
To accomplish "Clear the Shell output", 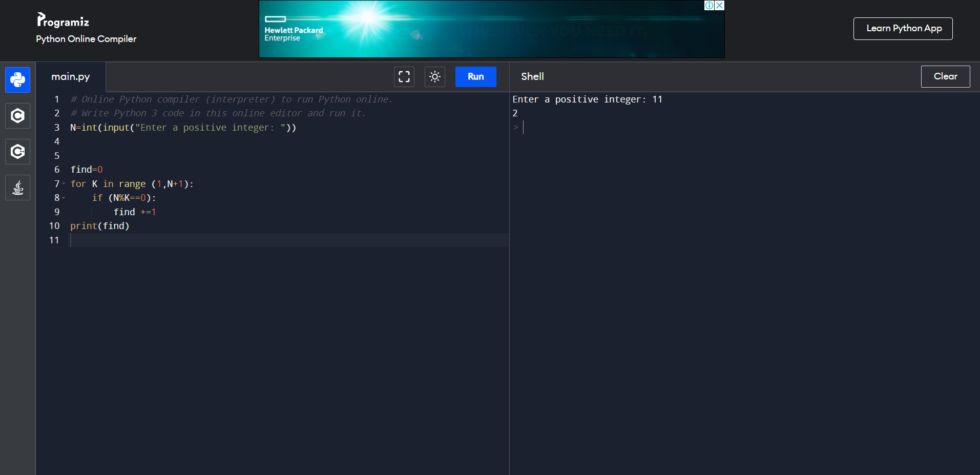I will [945, 76].
